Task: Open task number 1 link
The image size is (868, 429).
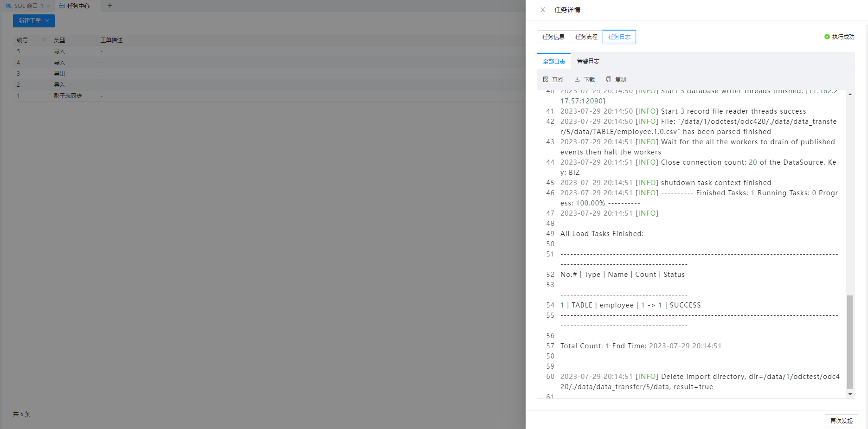Action: [x=19, y=96]
